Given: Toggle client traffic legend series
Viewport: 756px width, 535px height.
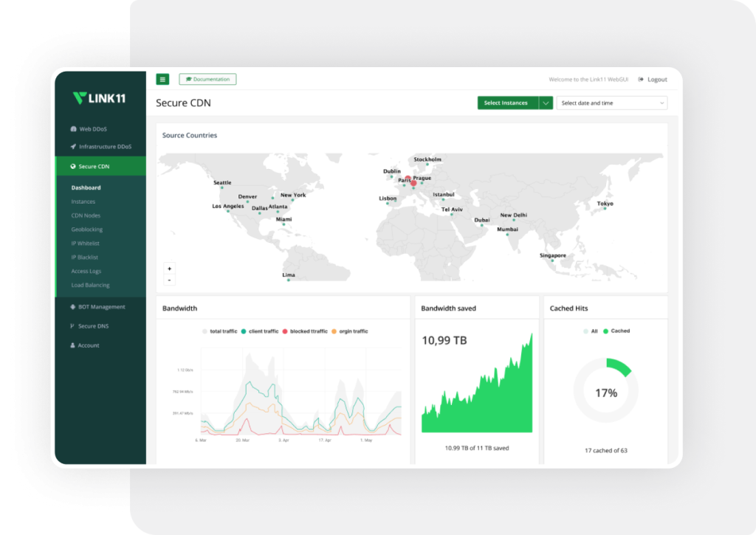Looking at the screenshot, I should (x=260, y=331).
